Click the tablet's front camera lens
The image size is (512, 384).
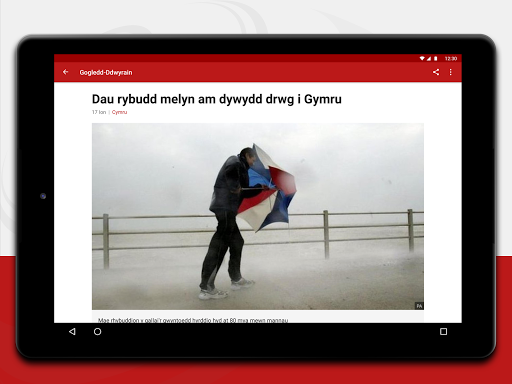[x=43, y=196]
